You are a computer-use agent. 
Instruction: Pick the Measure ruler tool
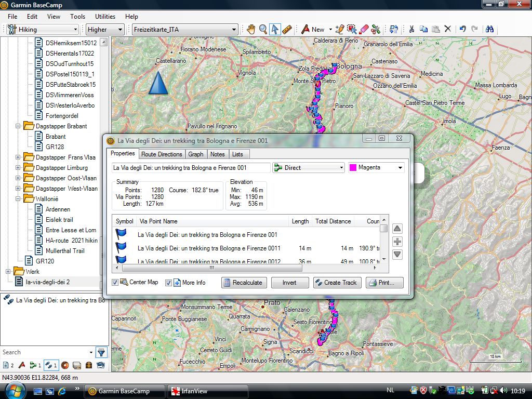[x=287, y=30]
